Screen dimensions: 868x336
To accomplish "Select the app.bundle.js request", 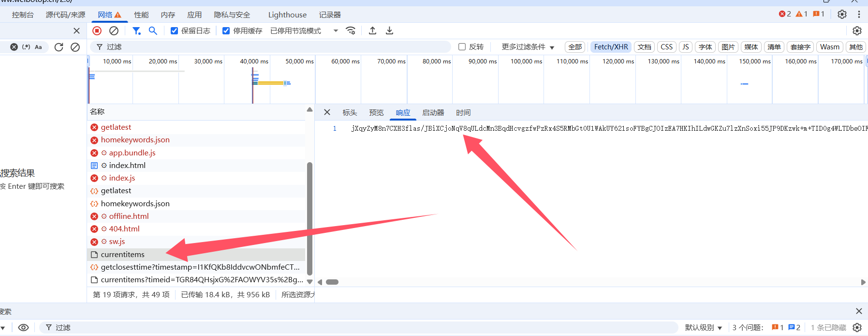I will click(196, 153).
